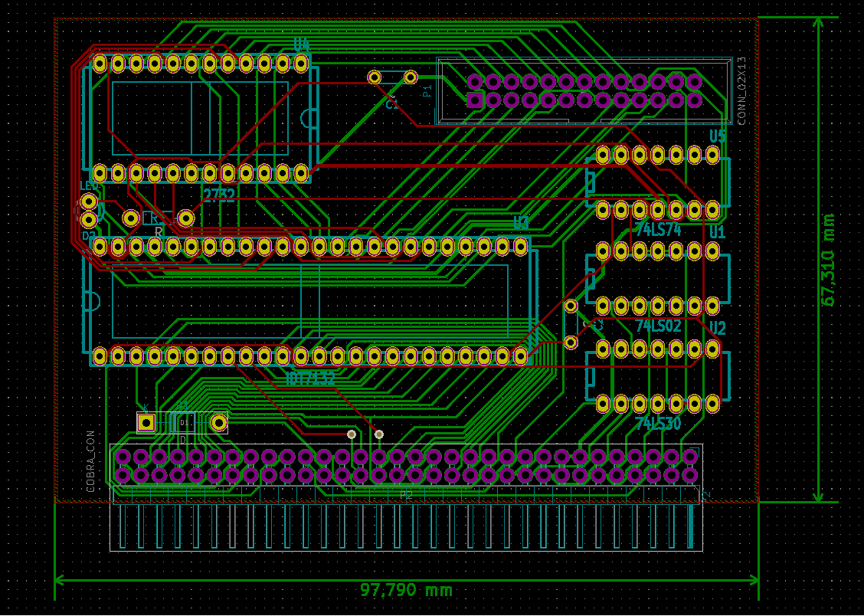Click the left pad of capacitor C1
The height and width of the screenshot is (616, 864).
click(x=375, y=77)
